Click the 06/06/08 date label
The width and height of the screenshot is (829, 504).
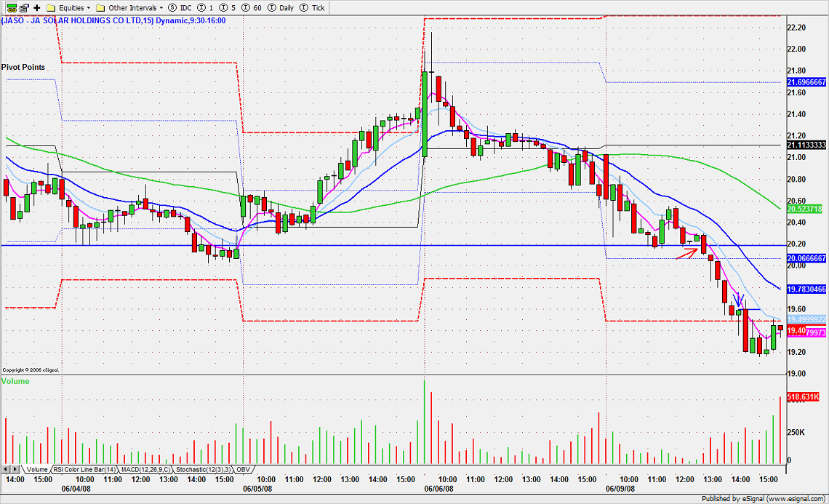click(x=438, y=489)
